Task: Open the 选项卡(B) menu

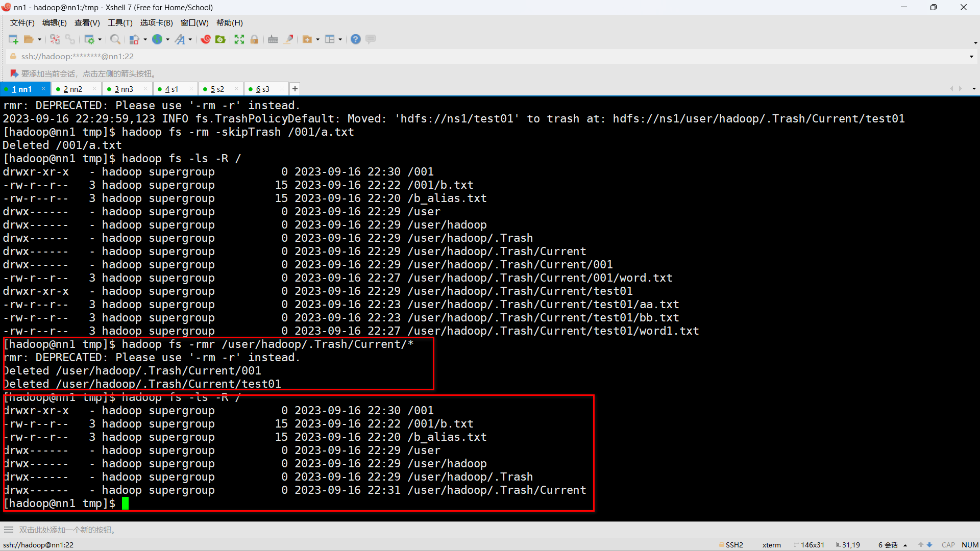Action: pyautogui.click(x=156, y=23)
